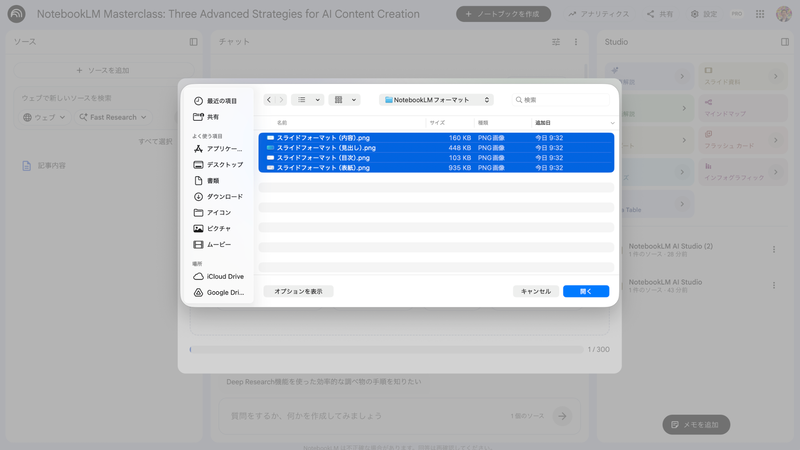Expand インフォグラフィック card chevron

(x=776, y=172)
